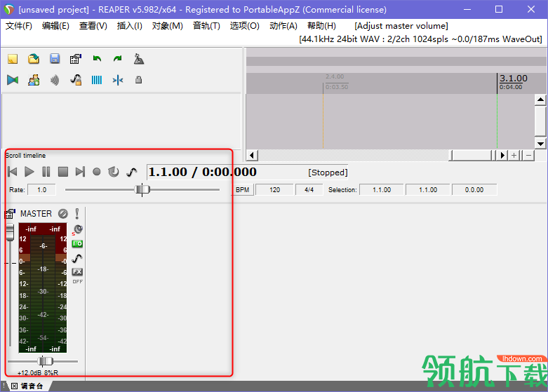548x392 pixels.
Task: Open the 插入(I) menu
Action: (x=129, y=26)
